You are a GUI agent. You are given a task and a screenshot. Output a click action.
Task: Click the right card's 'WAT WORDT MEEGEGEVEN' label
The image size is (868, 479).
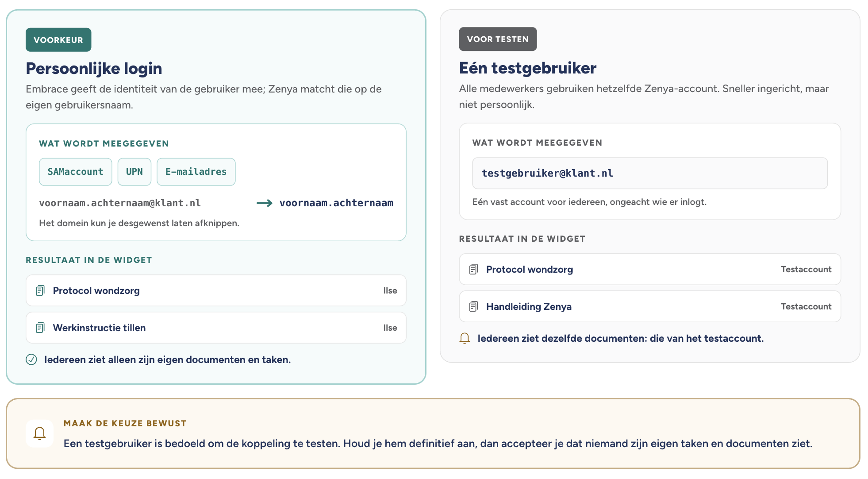pyautogui.click(x=537, y=143)
